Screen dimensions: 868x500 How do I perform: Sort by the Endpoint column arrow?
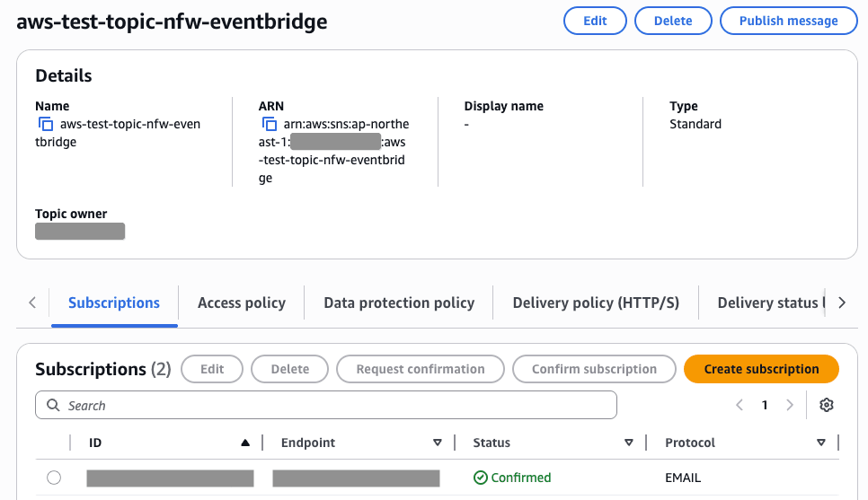tap(438, 443)
